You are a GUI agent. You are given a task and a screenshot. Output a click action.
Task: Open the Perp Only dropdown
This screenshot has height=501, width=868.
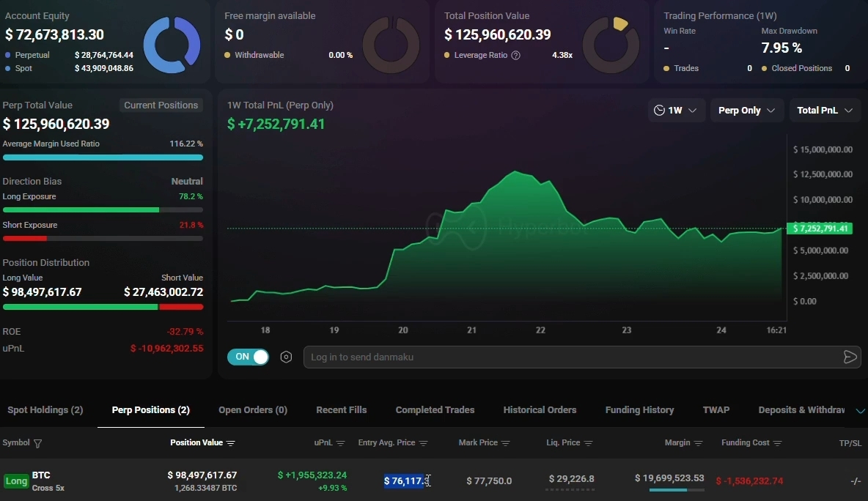747,111
